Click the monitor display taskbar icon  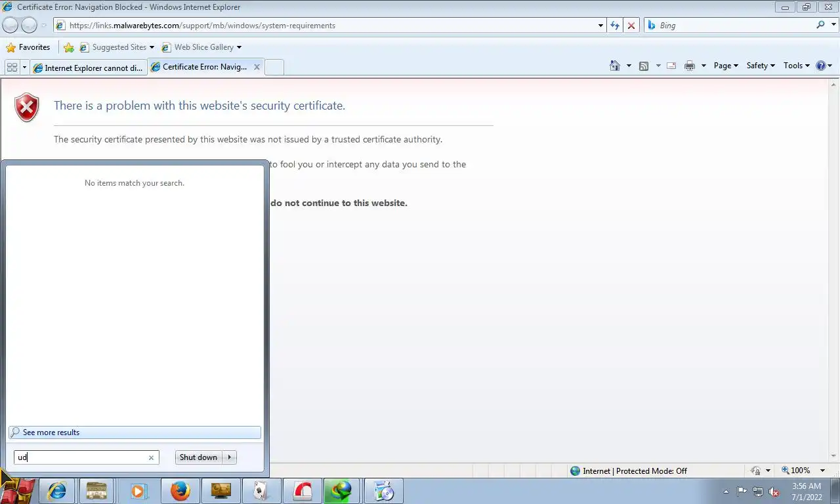pos(220,491)
